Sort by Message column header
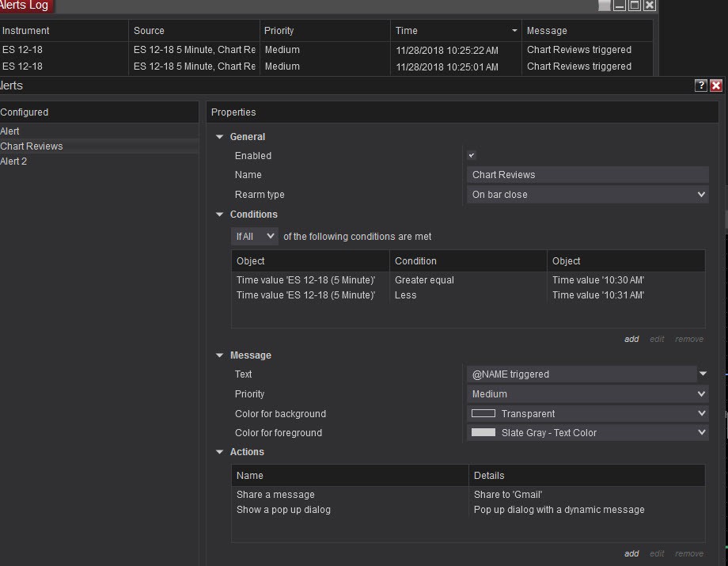Image resolution: width=728 pixels, height=566 pixels. [587, 31]
